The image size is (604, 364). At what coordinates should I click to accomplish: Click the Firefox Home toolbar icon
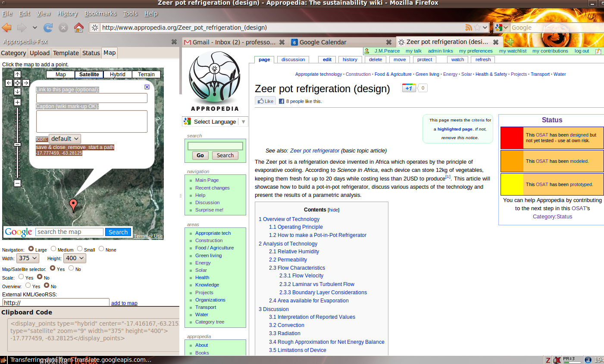click(x=78, y=28)
